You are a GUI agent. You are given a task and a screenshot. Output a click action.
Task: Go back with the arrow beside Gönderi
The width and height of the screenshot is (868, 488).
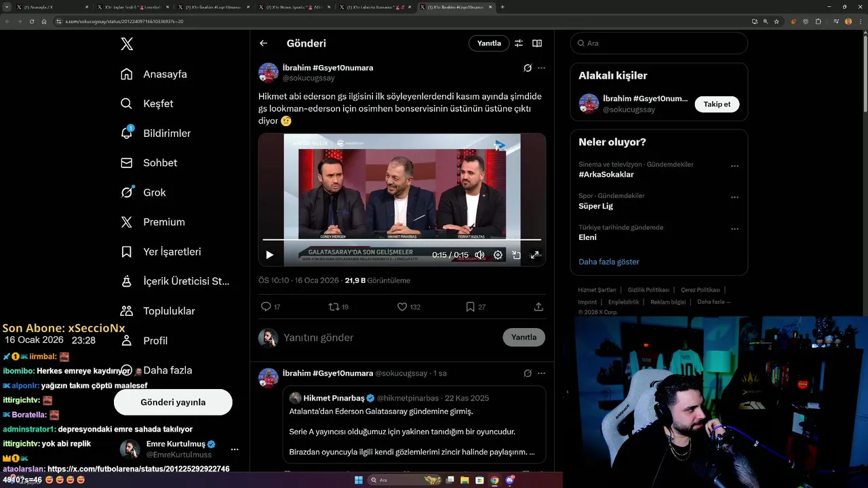point(264,43)
